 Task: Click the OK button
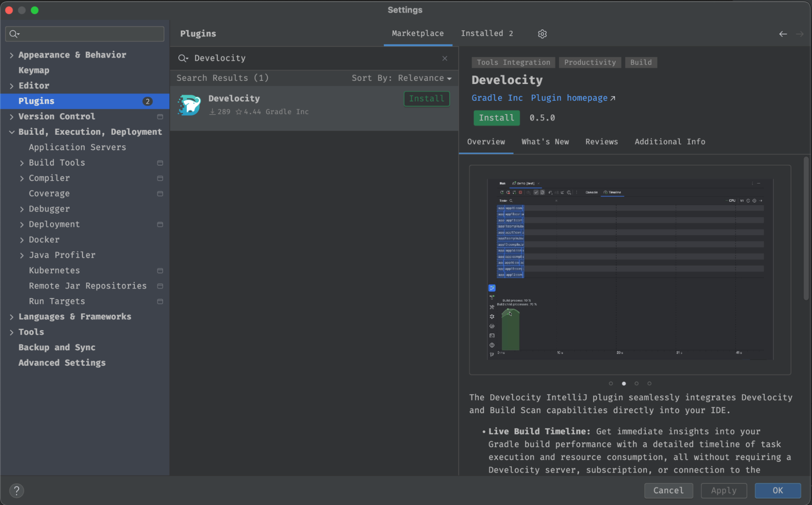(777, 490)
